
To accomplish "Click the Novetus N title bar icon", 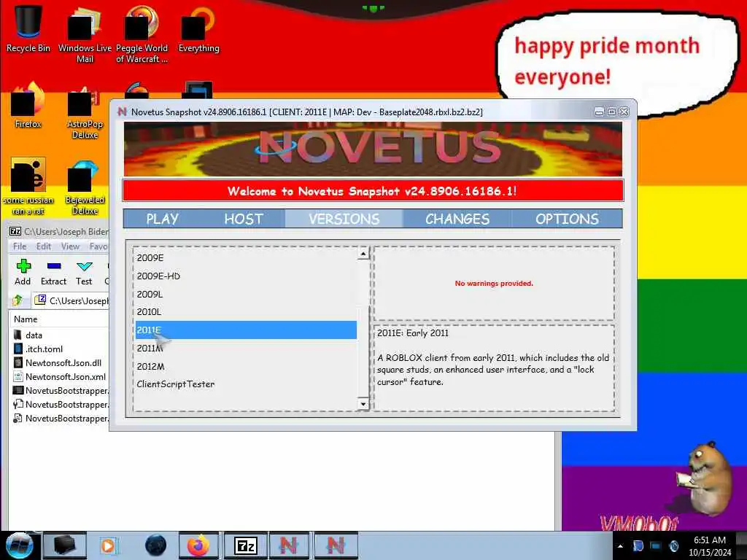I will [x=123, y=112].
